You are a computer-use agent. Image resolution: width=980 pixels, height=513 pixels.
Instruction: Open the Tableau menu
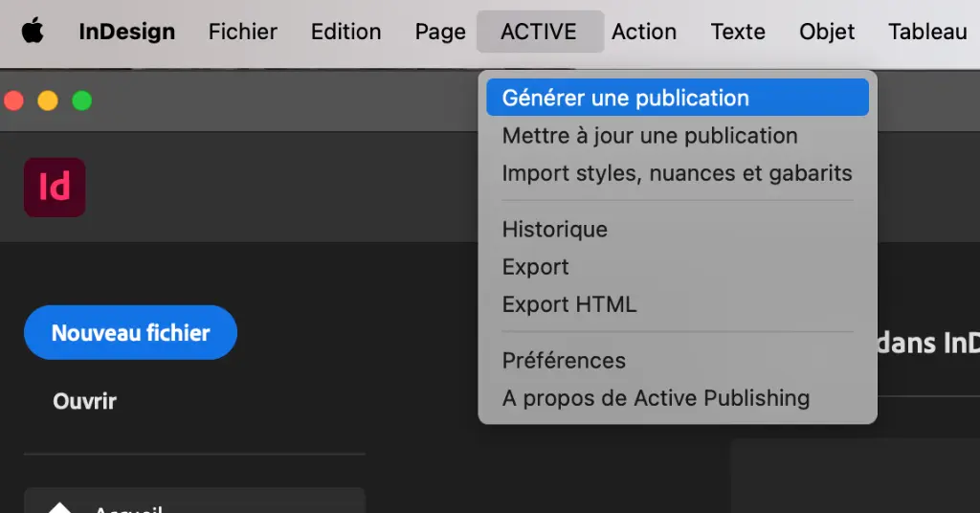pos(927,32)
